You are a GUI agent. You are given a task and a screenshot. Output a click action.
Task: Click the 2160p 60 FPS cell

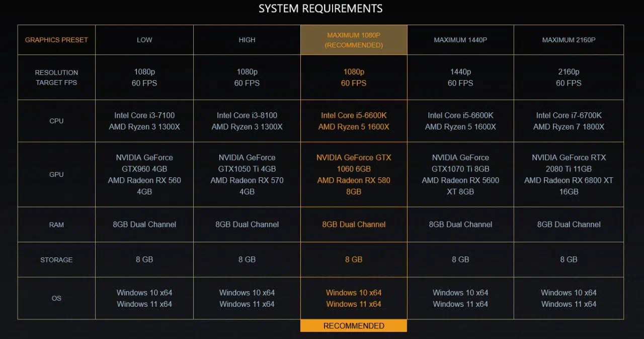coord(569,77)
